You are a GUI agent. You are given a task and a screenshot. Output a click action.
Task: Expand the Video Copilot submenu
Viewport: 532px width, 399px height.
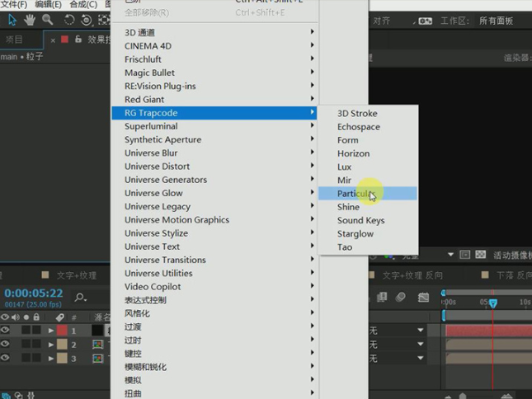click(214, 286)
